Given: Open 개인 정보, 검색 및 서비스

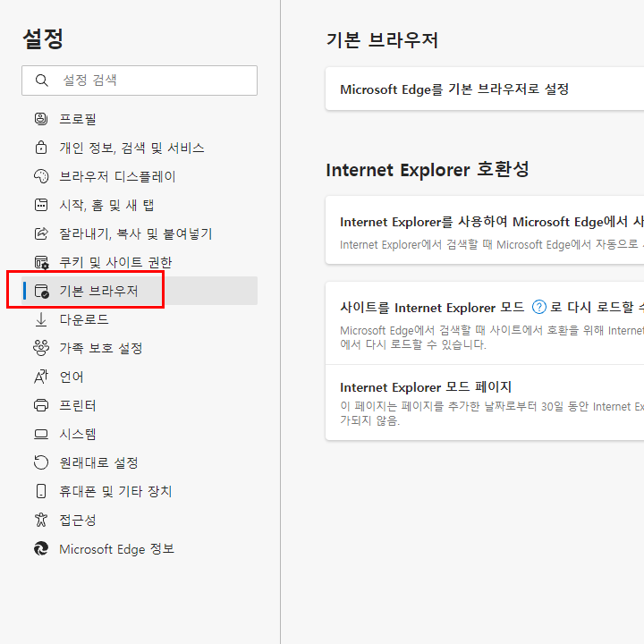Looking at the screenshot, I should pyautogui.click(x=140, y=148).
